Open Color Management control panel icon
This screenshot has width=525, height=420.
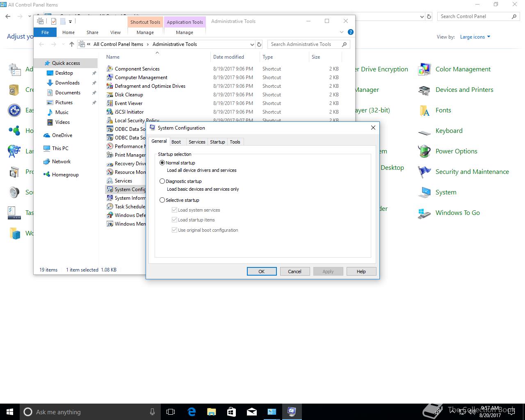(x=425, y=69)
